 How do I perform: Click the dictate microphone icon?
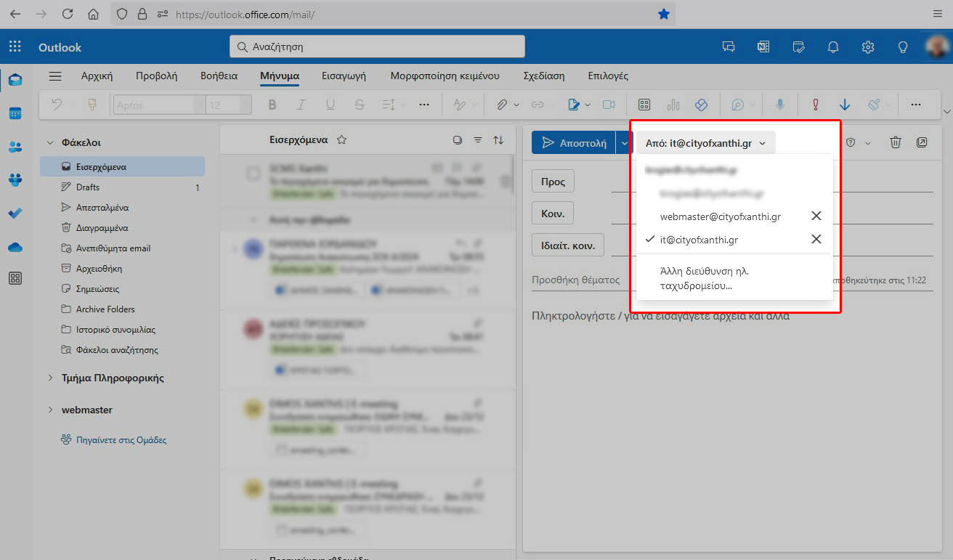coord(779,105)
